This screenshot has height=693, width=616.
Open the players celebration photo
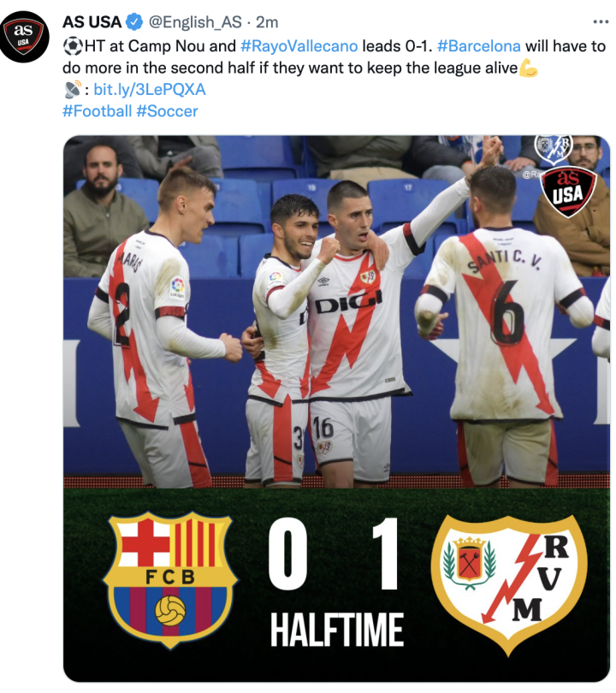click(336, 311)
